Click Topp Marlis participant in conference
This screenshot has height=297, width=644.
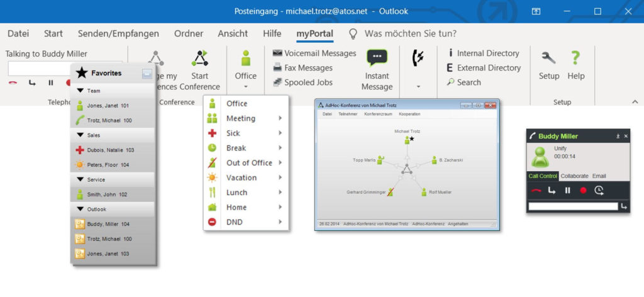click(369, 160)
